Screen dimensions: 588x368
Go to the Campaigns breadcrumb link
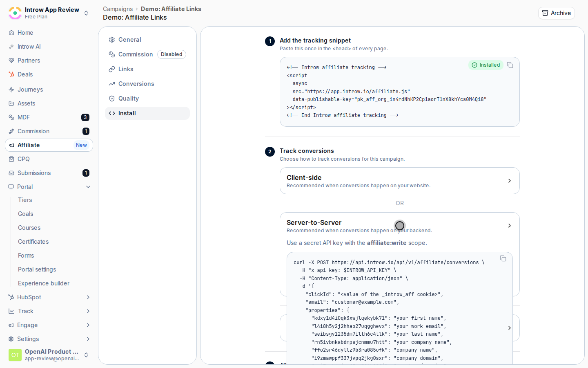tap(118, 9)
